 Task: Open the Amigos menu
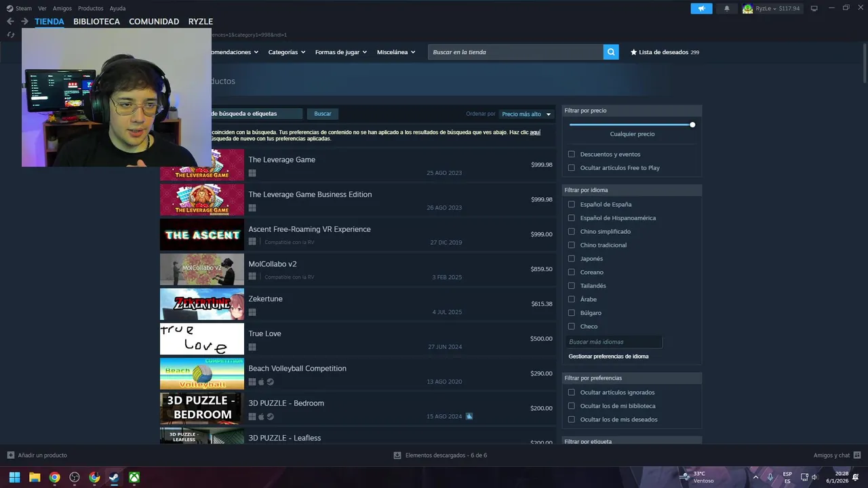point(62,9)
